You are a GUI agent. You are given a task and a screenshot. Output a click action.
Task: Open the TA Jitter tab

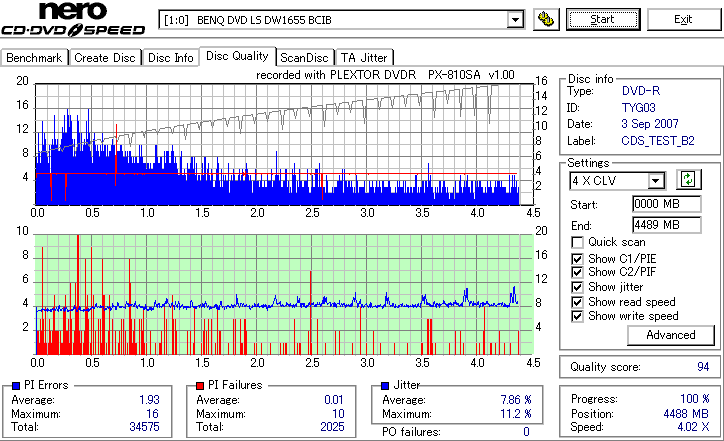click(364, 58)
